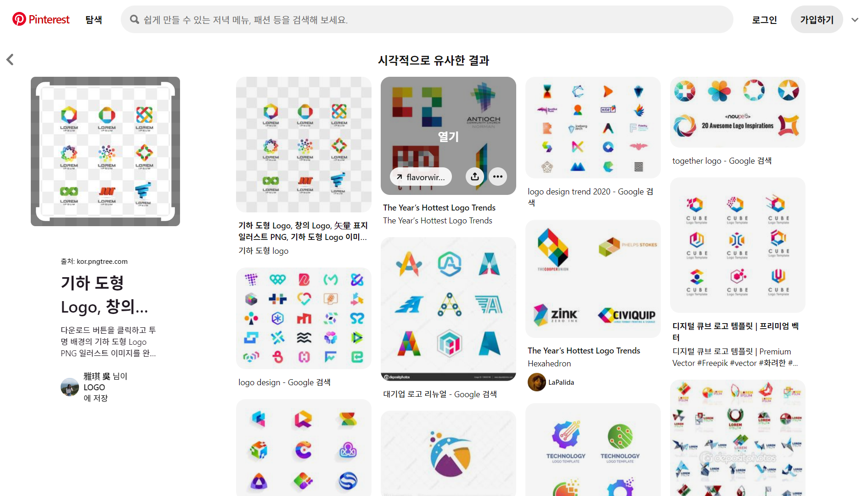Expand the account dropdown chevron

coord(855,20)
